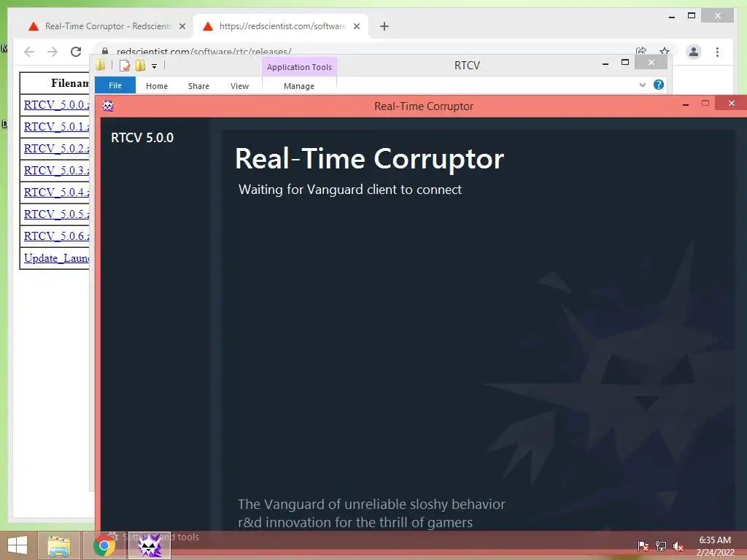The image size is (747, 560).
Task: Minimize the Real-Time Corruptor window
Action: (686, 104)
